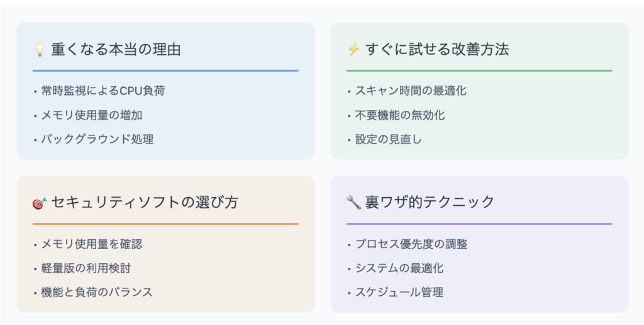This screenshot has height=325, width=644.
Task: Select the heading すぐに試せる改善方法
Action: 437,49
